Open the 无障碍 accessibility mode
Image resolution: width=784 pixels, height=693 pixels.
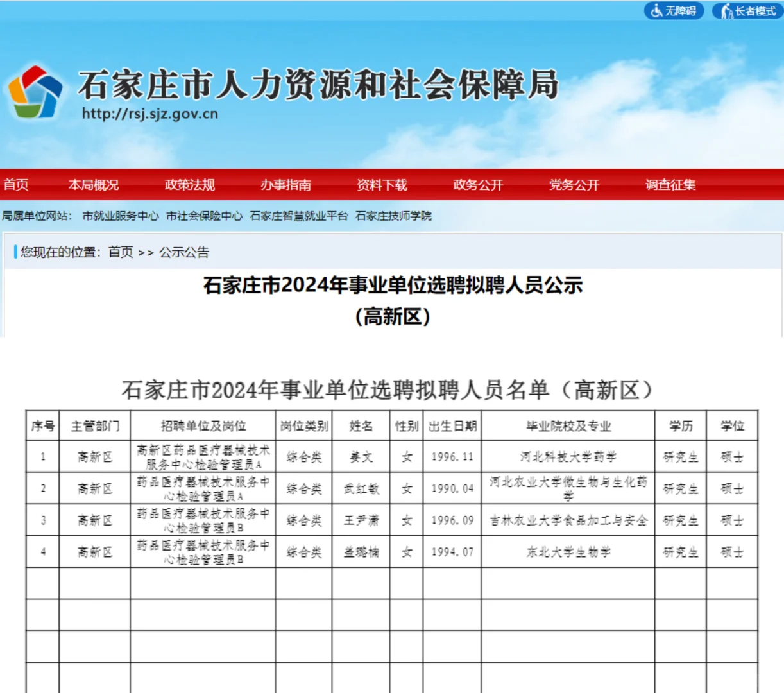674,10
